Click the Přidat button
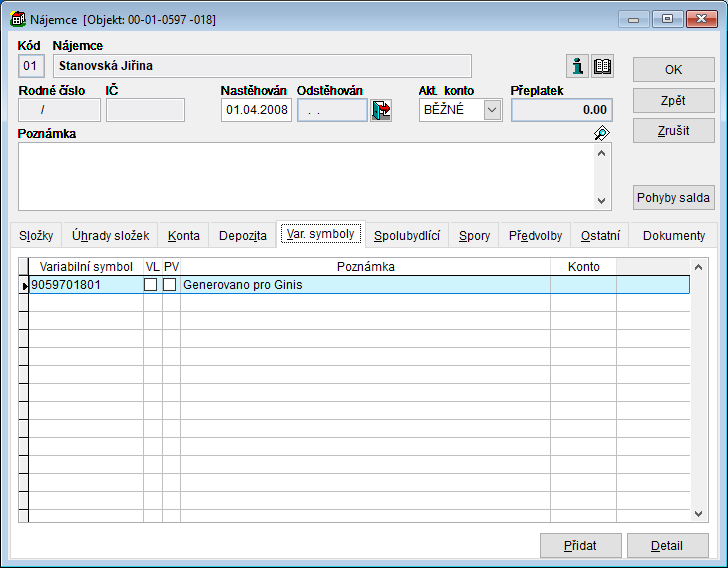This screenshot has width=728, height=568. 580,546
